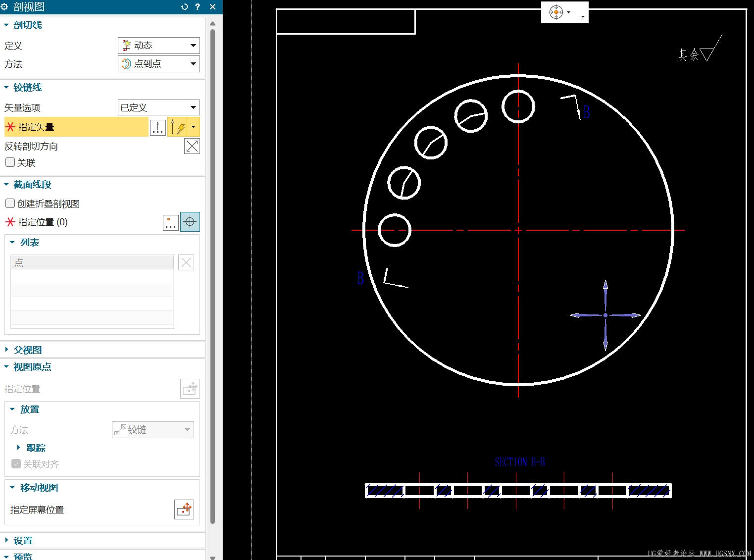Image resolution: width=754 pixels, height=560 pixels.
Task: Open the 方法 dropdown showing 点到点
Action: (159, 64)
